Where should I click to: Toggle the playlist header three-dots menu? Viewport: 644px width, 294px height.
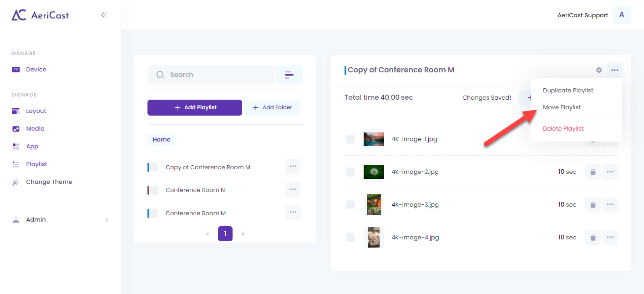tap(614, 70)
